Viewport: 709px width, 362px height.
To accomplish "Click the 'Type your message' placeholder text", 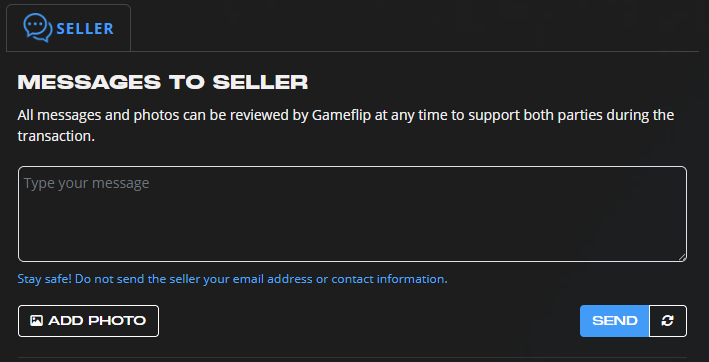I will [86, 183].
